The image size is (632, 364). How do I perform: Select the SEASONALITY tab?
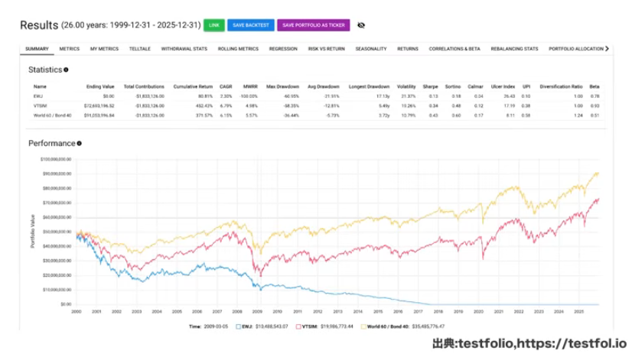pyautogui.click(x=371, y=49)
